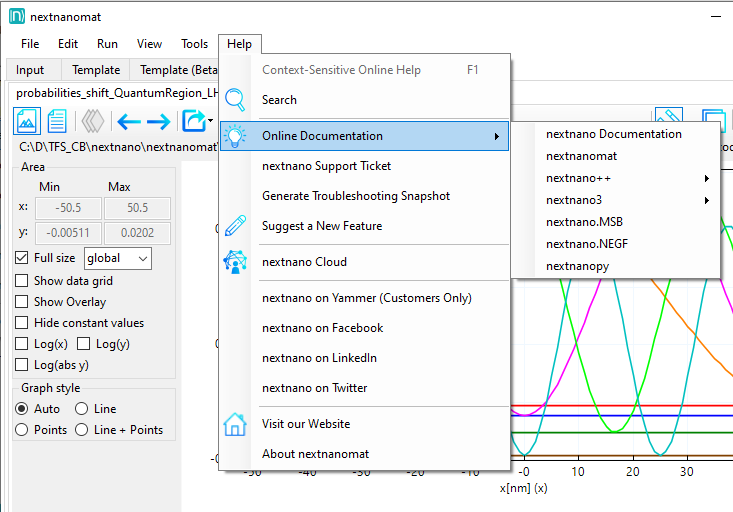
Task: Select nextnano.NEGF documentation entry
Action: click(x=586, y=244)
